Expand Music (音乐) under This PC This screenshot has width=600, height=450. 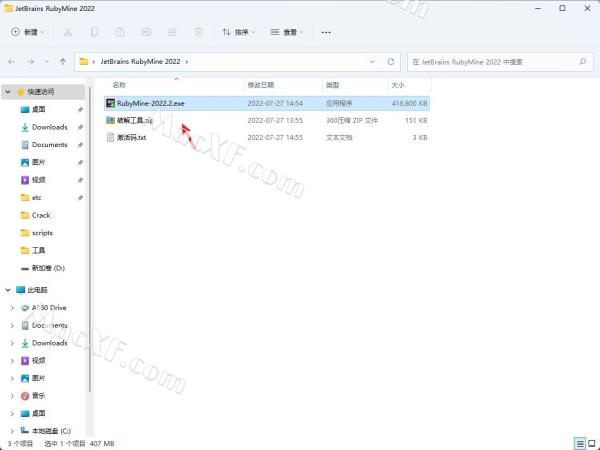click(x=12, y=396)
